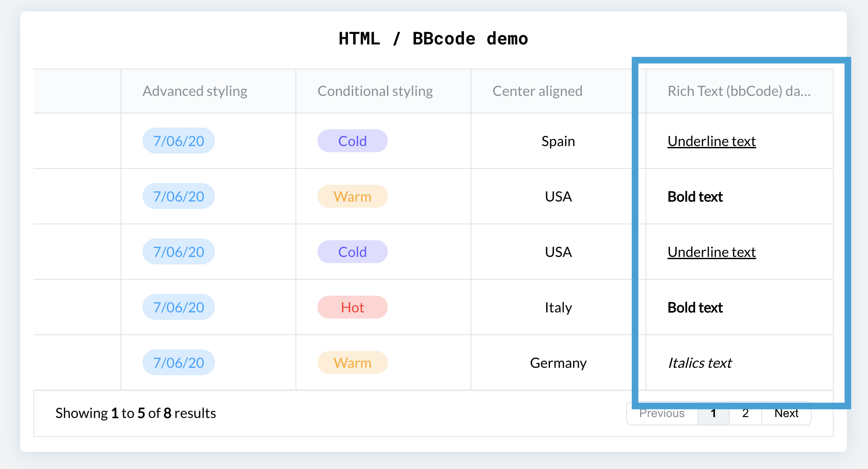Click the Center aligned column header
This screenshot has height=469, width=868.
[538, 91]
